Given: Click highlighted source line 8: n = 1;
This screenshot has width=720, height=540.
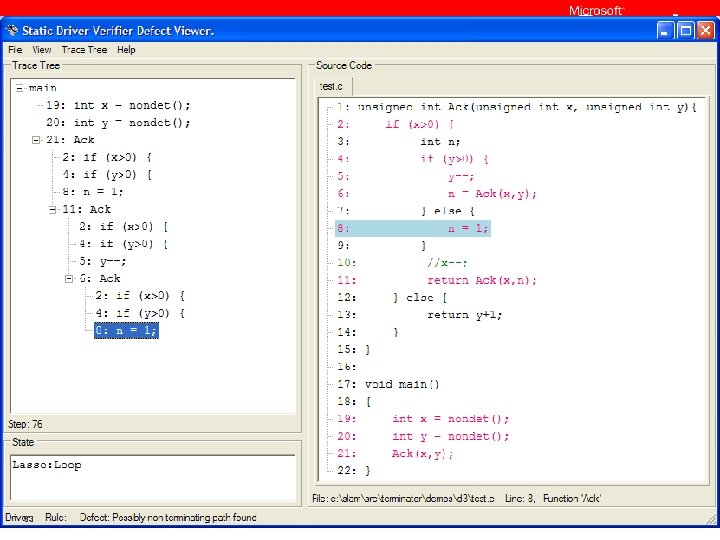Looking at the screenshot, I should tap(413, 228).
